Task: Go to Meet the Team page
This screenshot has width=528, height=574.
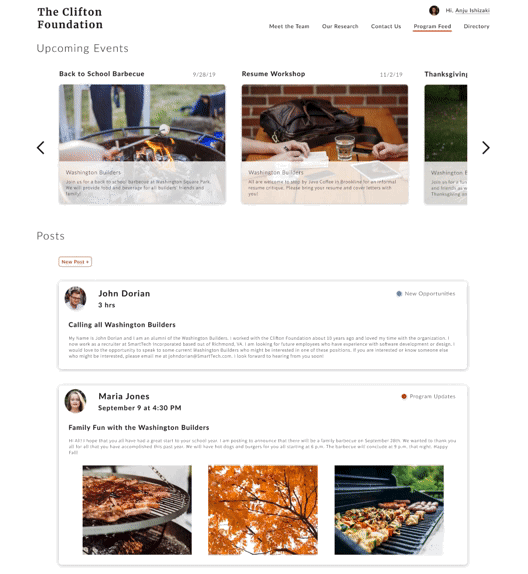Action: click(289, 26)
